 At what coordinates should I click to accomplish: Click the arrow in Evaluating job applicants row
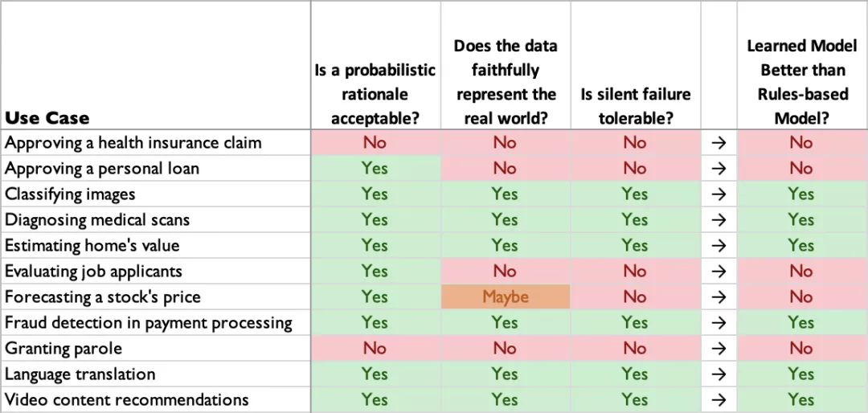coord(719,272)
